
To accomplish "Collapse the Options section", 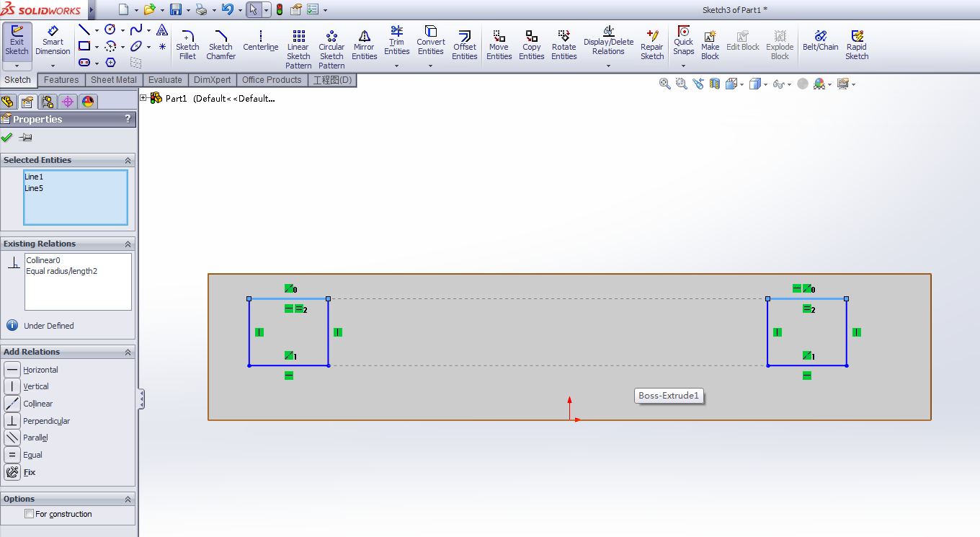I will coord(128,499).
